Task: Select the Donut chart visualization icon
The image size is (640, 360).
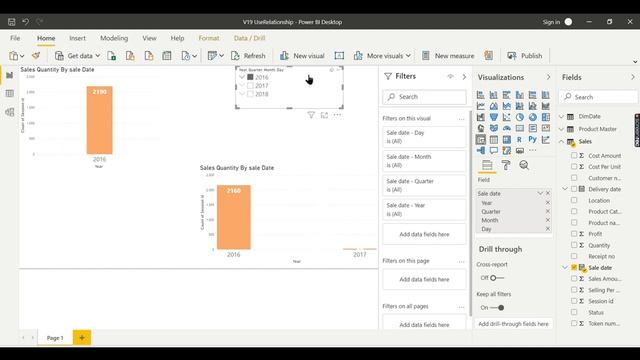Action: click(533, 117)
